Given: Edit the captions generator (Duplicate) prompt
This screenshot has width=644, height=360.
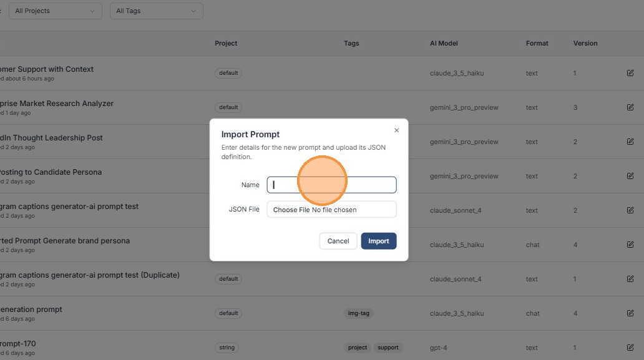Looking at the screenshot, I should coord(630,279).
